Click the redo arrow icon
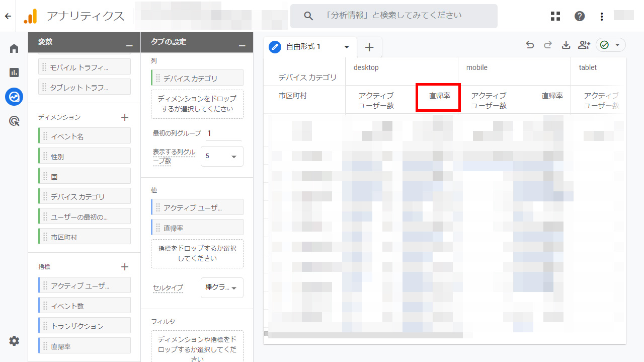This screenshot has width=644, height=362. coord(548,45)
